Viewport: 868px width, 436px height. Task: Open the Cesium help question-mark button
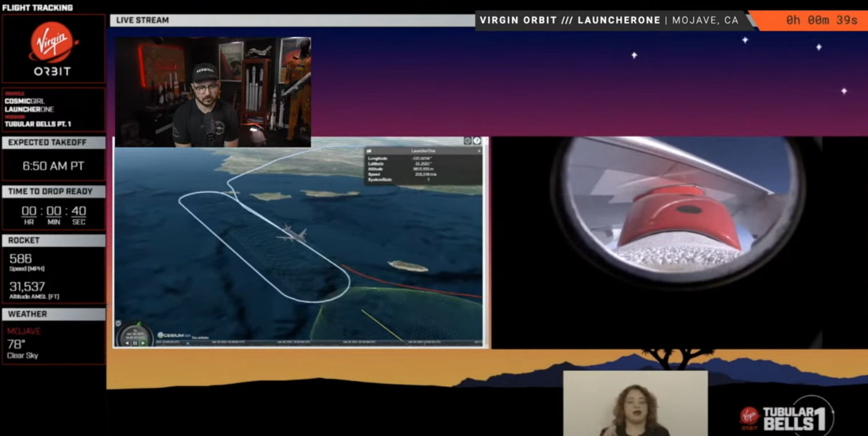[x=477, y=141]
